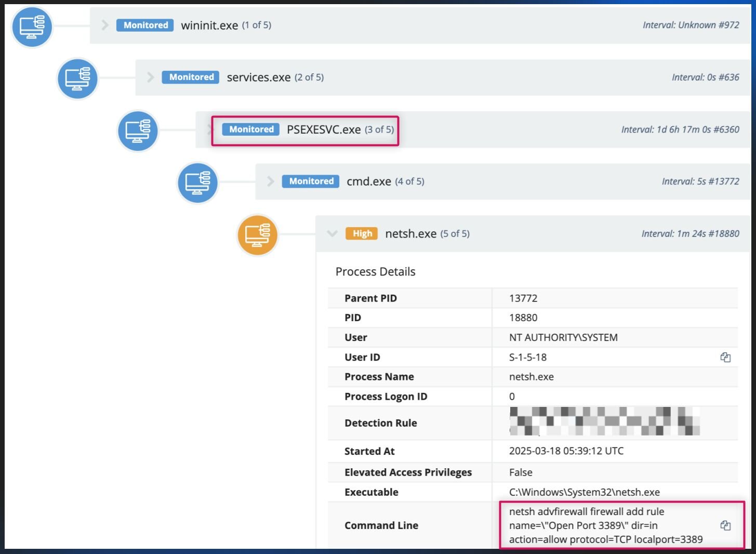Click the Process Logon ID label

(x=386, y=397)
